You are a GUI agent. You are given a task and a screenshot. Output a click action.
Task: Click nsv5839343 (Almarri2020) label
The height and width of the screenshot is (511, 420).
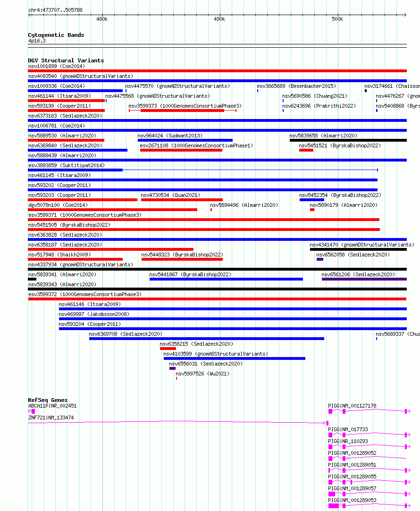62,284
